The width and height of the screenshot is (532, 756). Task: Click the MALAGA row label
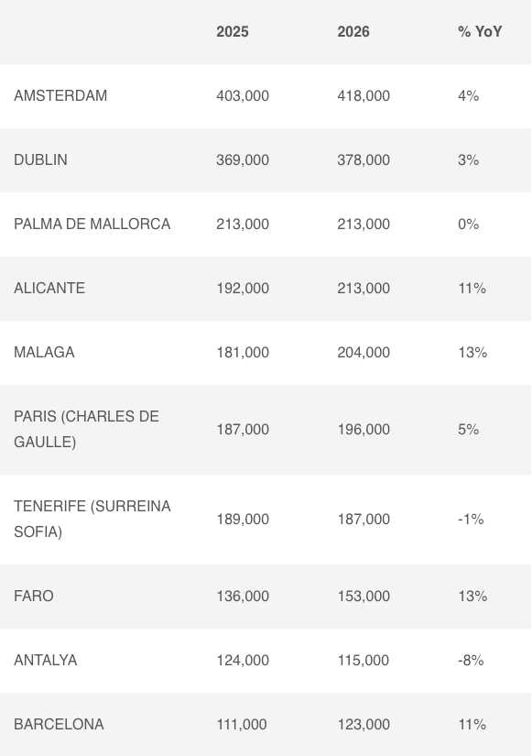[44, 352]
